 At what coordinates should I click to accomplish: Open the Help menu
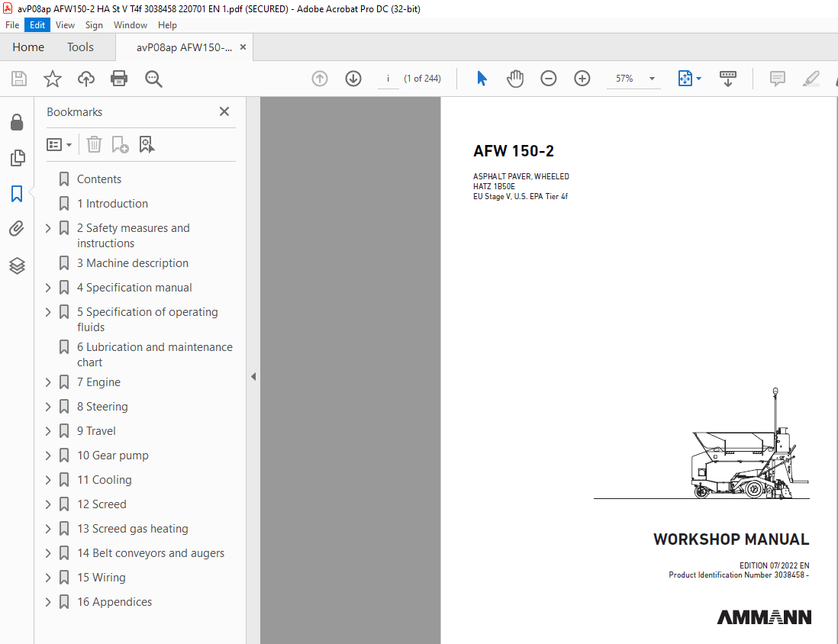click(x=167, y=25)
